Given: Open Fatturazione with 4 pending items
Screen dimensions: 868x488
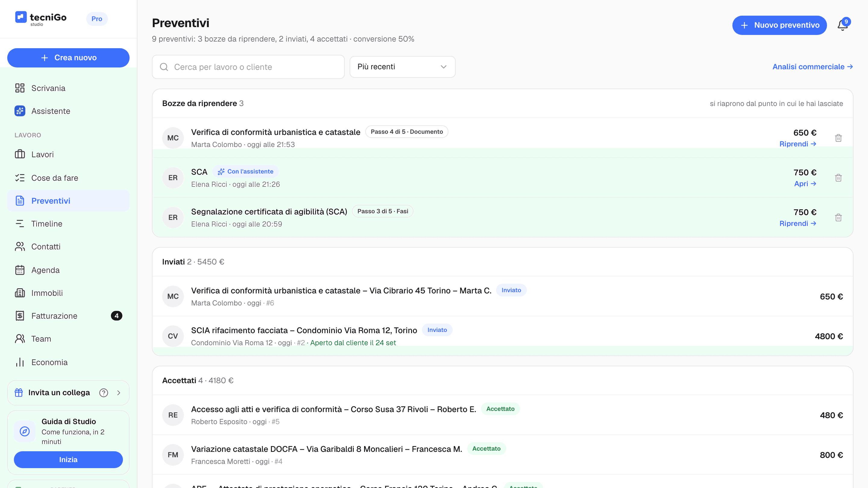Looking at the screenshot, I should [68, 316].
